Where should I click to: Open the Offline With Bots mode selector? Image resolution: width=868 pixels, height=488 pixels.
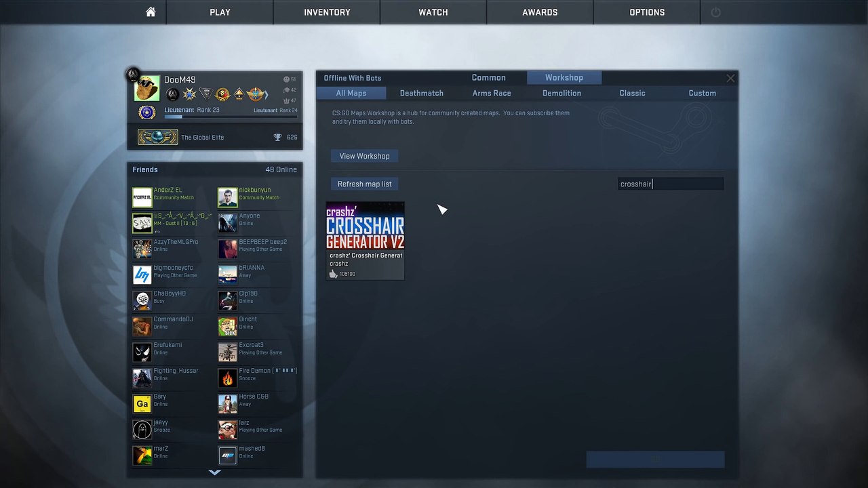[x=353, y=78]
